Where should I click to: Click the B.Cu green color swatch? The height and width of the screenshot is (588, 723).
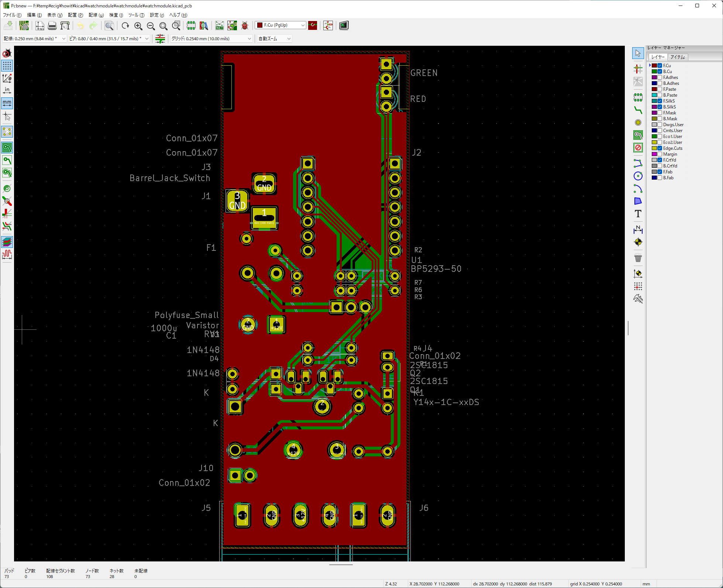pyautogui.click(x=654, y=72)
